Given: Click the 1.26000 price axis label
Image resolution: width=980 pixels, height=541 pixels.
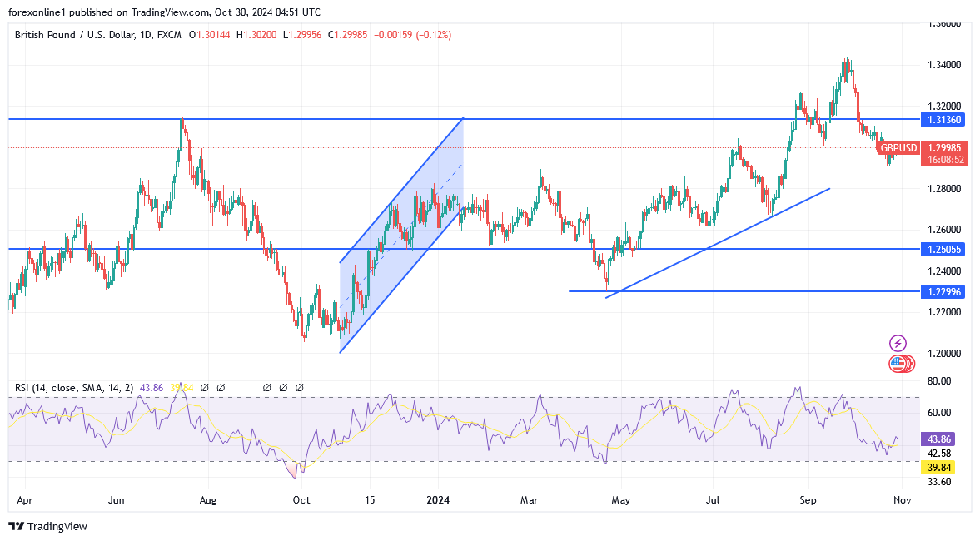Looking at the screenshot, I should pos(943,230).
